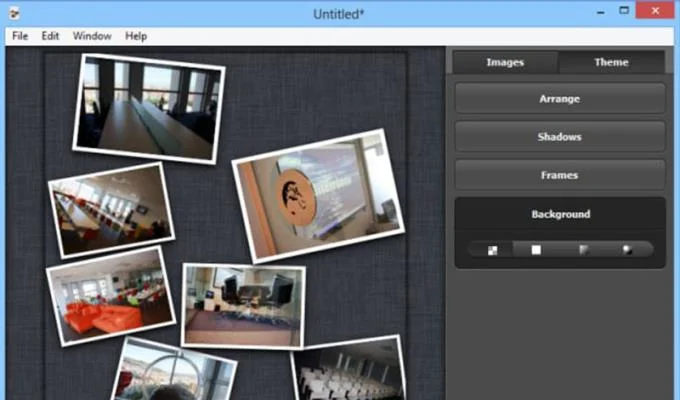Expand the Arrange section
This screenshot has width=680, height=400.
[560, 99]
